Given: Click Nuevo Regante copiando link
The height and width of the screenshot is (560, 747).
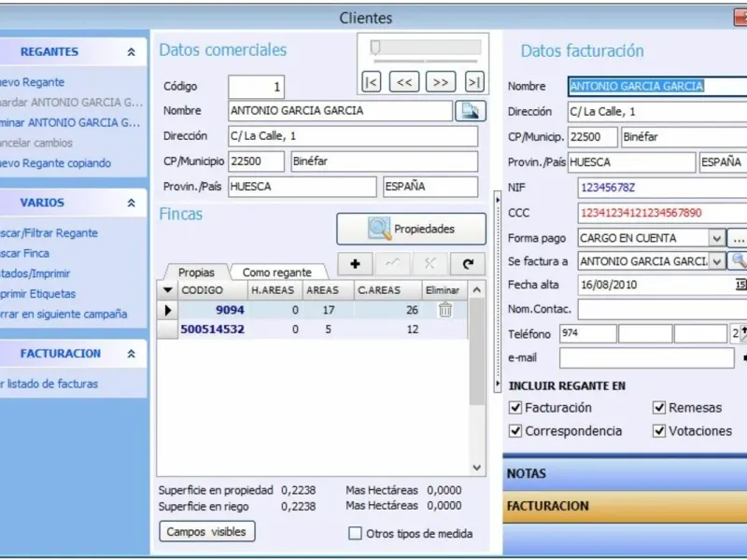Looking at the screenshot, I should click(x=55, y=163).
